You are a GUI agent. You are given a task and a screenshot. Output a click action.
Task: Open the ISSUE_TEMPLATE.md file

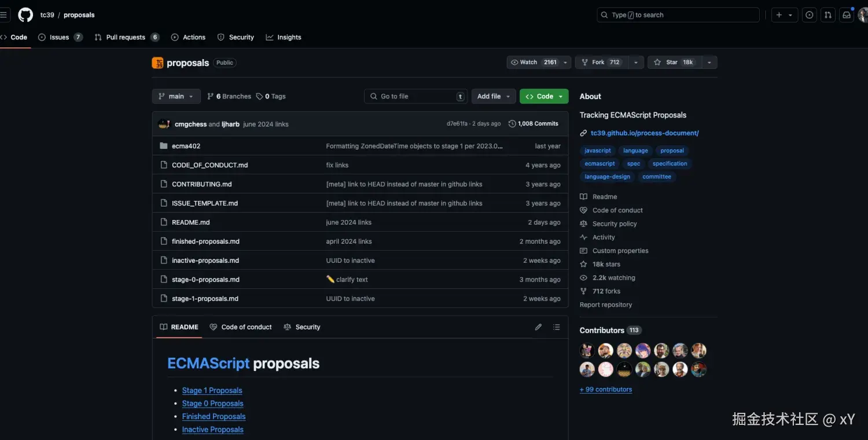click(x=205, y=203)
